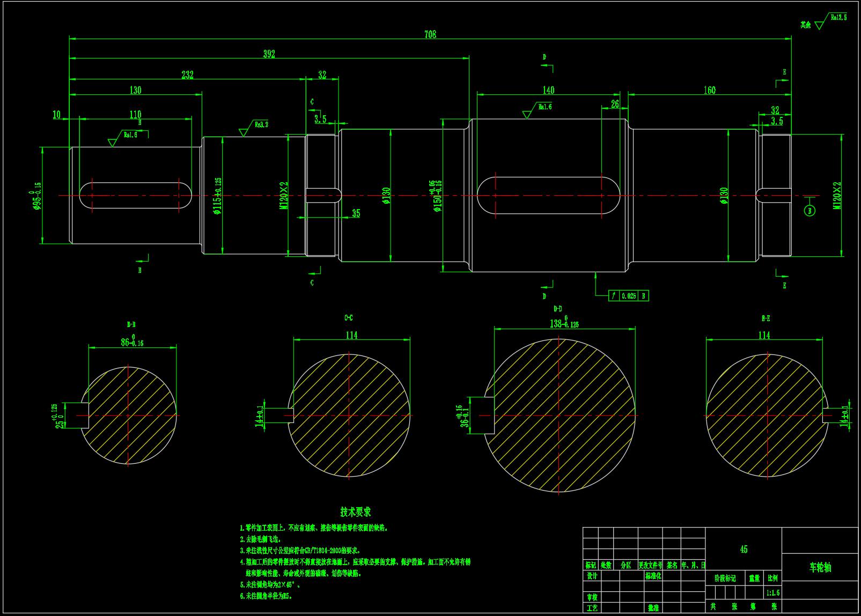Select the B-B hatched cross-section circle
The width and height of the screenshot is (861, 616).
click(x=128, y=415)
